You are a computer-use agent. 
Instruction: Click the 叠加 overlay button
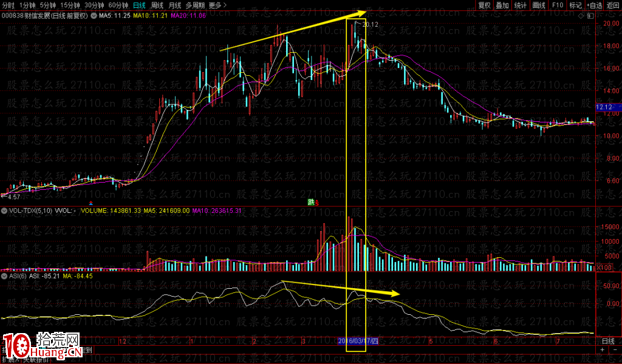(x=502, y=5)
